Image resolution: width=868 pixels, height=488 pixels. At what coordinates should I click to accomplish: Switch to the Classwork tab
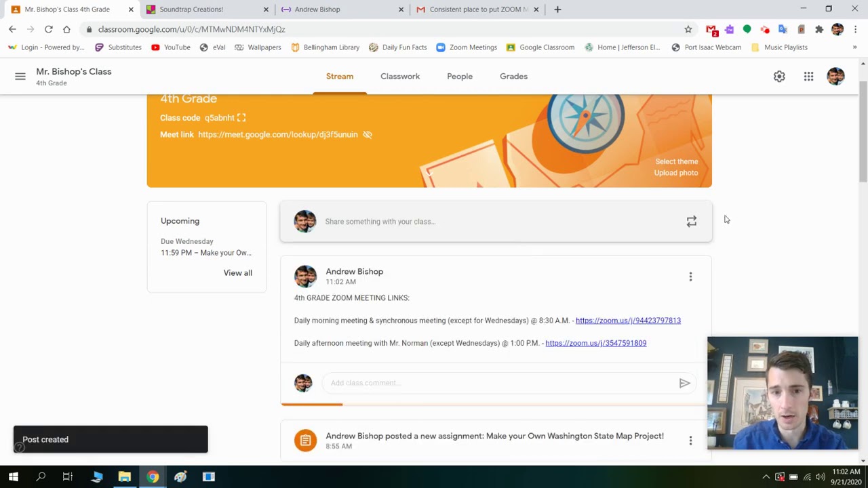point(400,77)
